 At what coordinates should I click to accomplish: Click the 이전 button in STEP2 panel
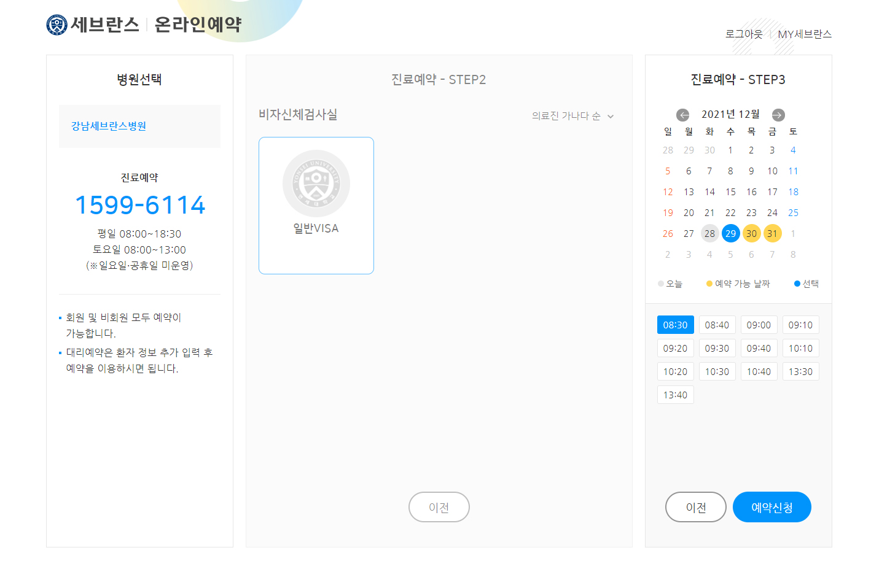pos(439,507)
